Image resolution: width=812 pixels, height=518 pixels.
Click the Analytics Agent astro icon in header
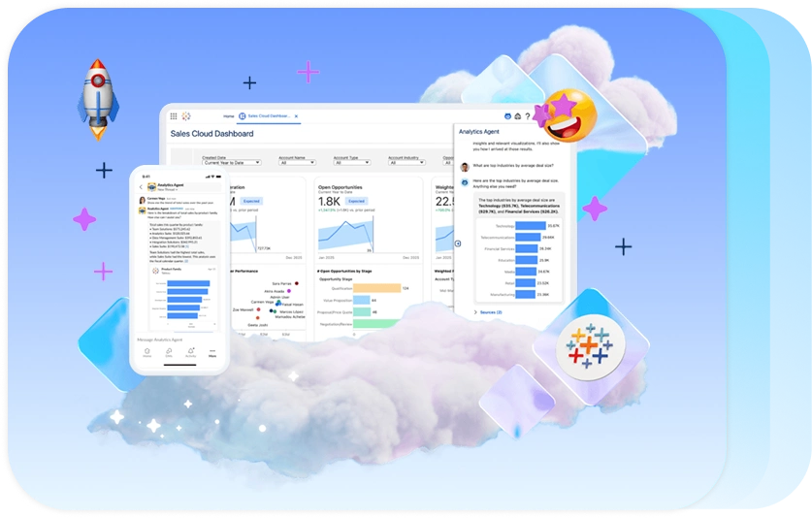point(505,116)
